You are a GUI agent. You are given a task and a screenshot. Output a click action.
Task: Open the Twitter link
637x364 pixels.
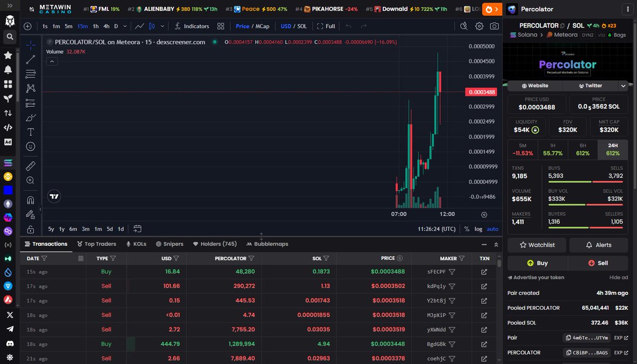tap(590, 85)
